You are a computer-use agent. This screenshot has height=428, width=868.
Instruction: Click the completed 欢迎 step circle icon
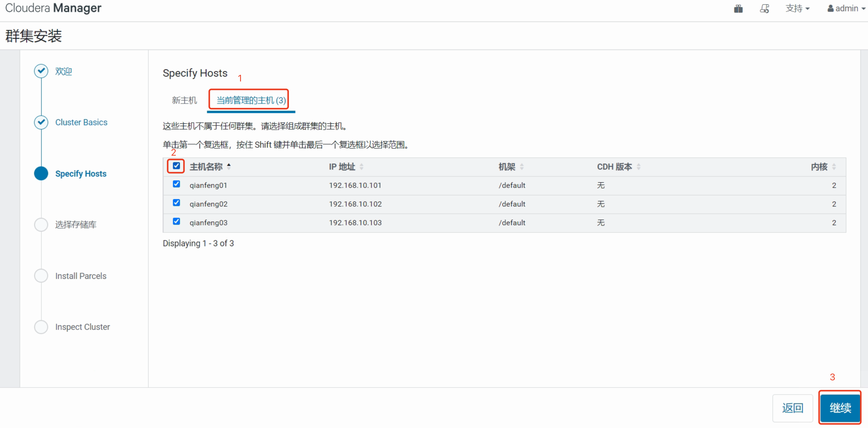[41, 71]
